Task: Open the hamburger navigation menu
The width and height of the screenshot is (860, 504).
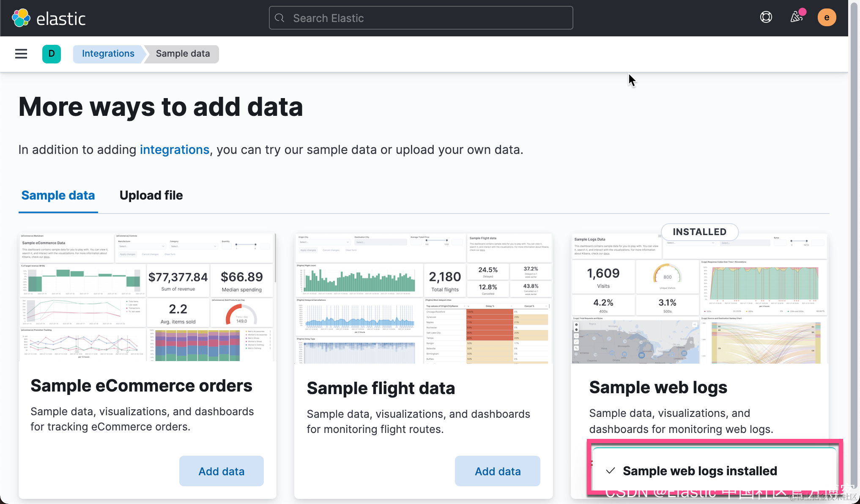Action: click(21, 54)
